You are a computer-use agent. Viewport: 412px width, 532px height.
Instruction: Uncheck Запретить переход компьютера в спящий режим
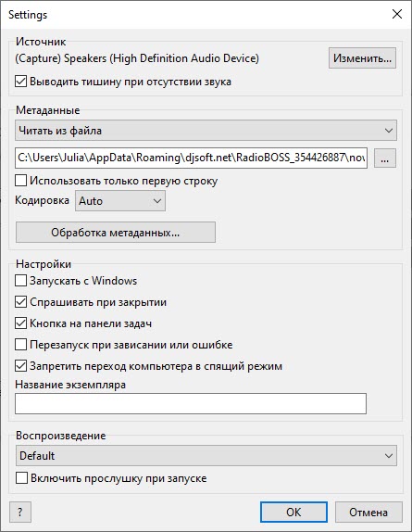coord(20,366)
